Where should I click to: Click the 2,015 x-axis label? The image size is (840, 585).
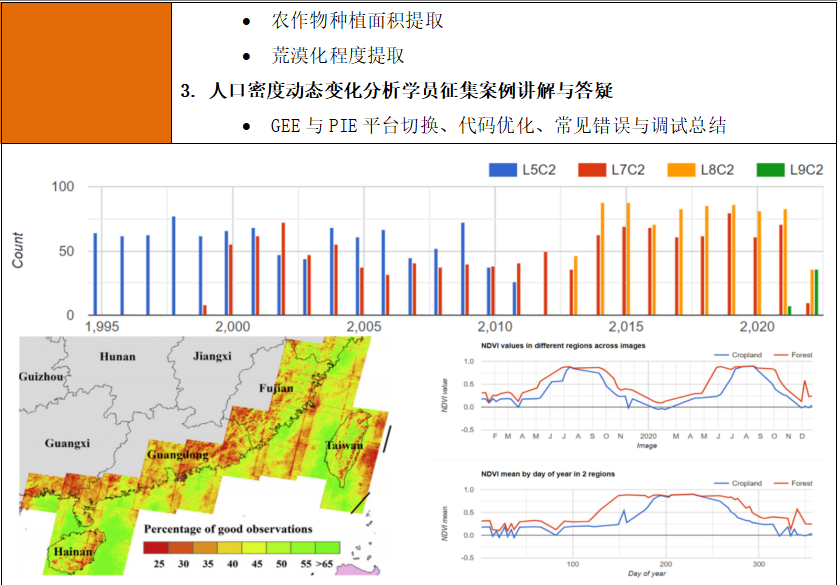tap(626, 327)
